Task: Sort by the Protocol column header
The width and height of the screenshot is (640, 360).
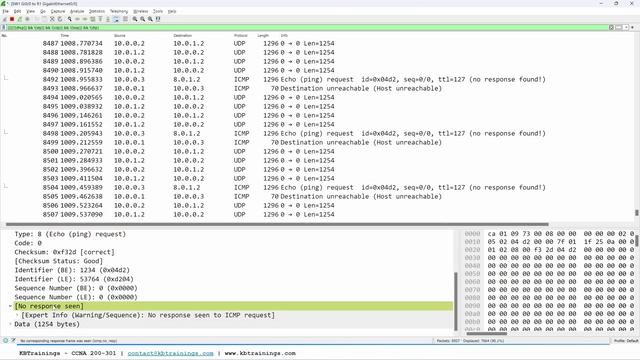Action: tap(241, 36)
